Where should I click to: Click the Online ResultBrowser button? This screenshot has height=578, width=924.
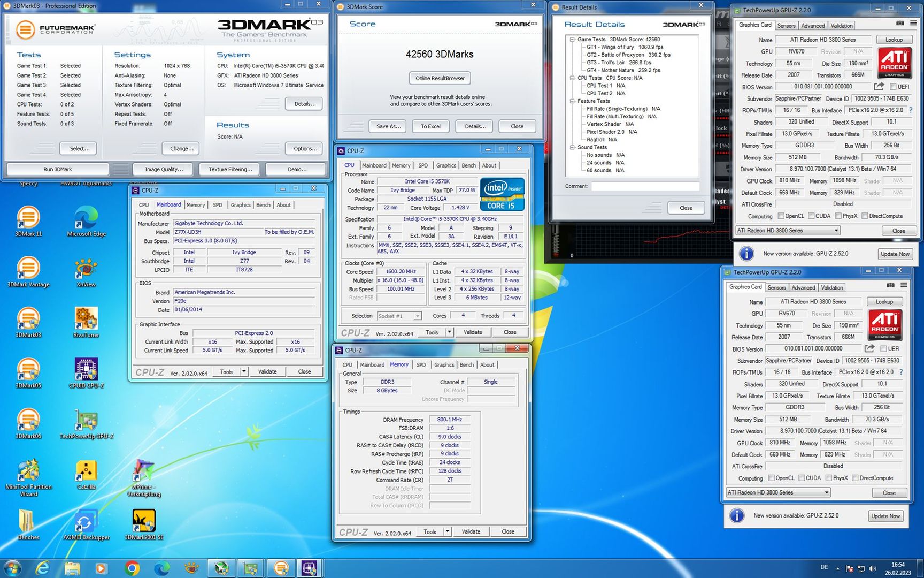(440, 78)
